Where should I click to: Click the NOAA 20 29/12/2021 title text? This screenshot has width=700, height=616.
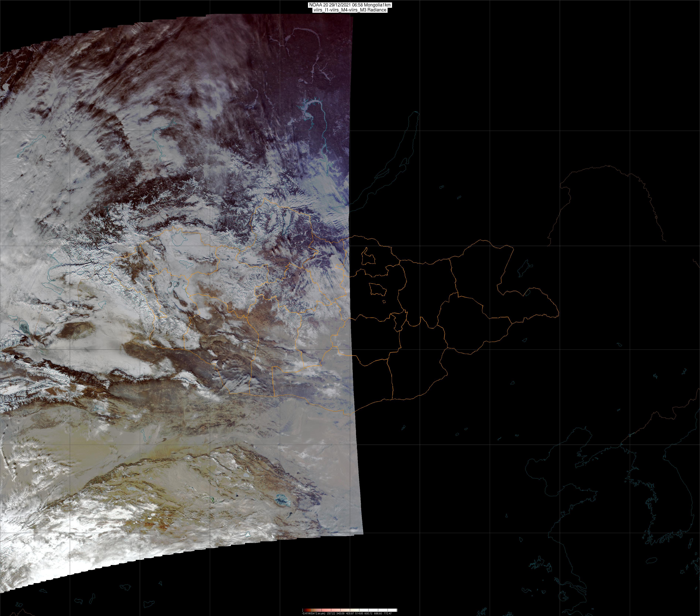pyautogui.click(x=350, y=5)
